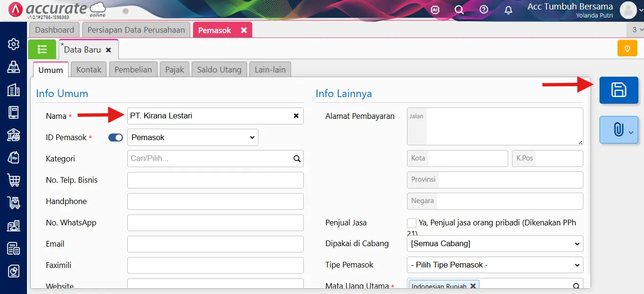Image resolution: width=644 pixels, height=294 pixels.
Task: Open the settings gear in left sidebar
Action: pyautogui.click(x=14, y=44)
